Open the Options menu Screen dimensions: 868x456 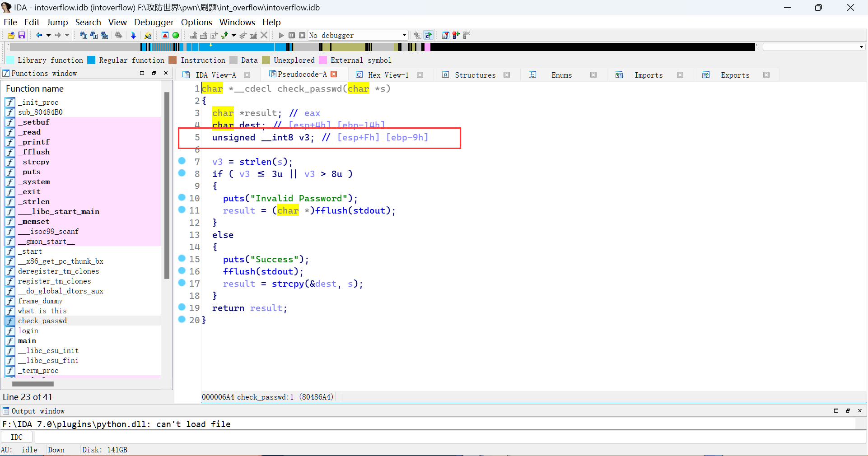point(196,22)
